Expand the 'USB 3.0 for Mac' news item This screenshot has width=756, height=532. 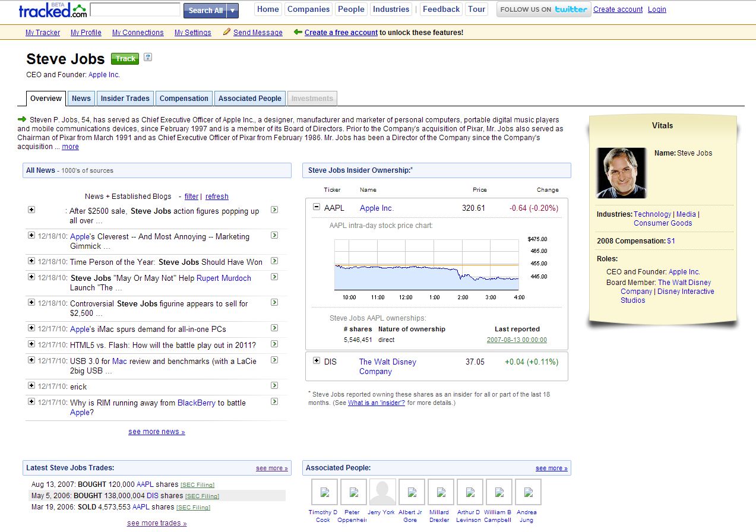pos(31,360)
